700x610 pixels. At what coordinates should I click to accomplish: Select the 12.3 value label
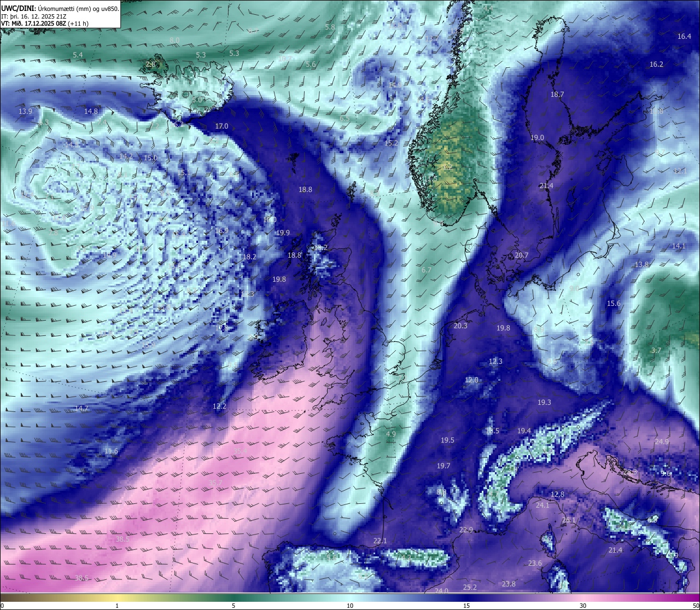pyautogui.click(x=495, y=361)
